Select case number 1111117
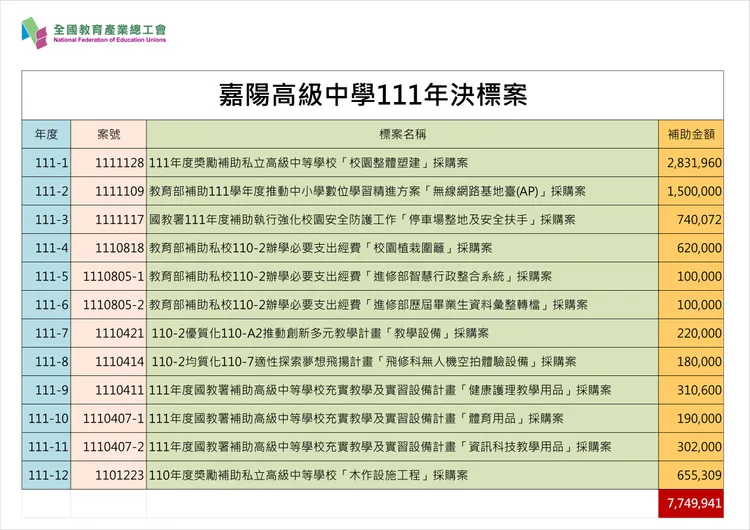The image size is (750, 530). coord(109,220)
